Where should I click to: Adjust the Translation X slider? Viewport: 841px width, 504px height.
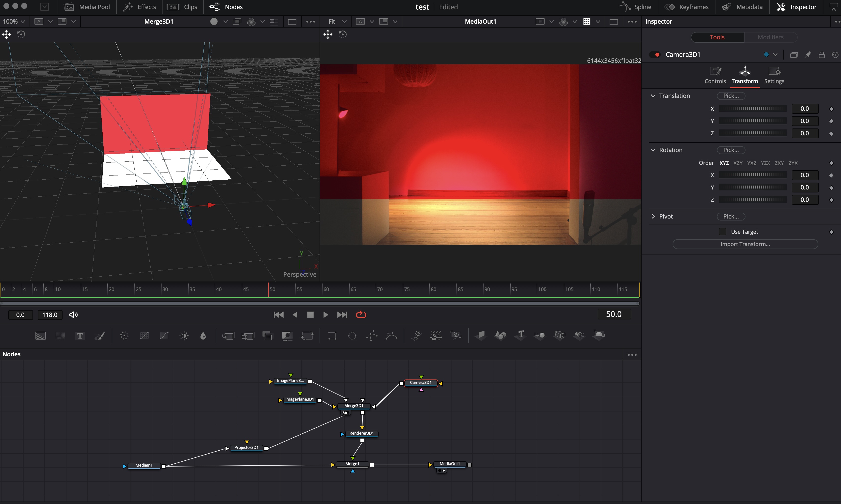tap(753, 109)
